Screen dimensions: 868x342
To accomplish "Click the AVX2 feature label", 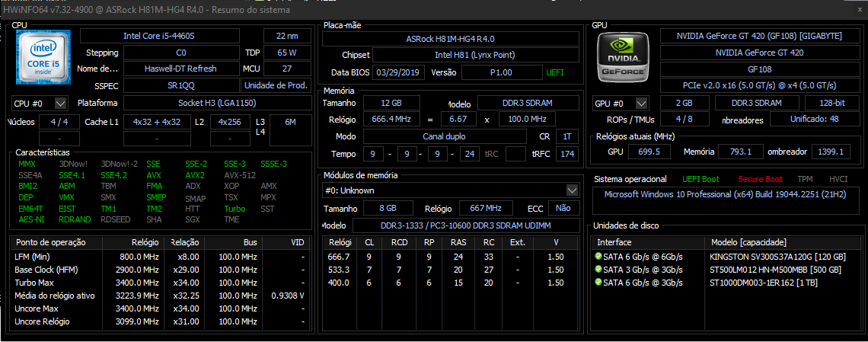I will (194, 175).
